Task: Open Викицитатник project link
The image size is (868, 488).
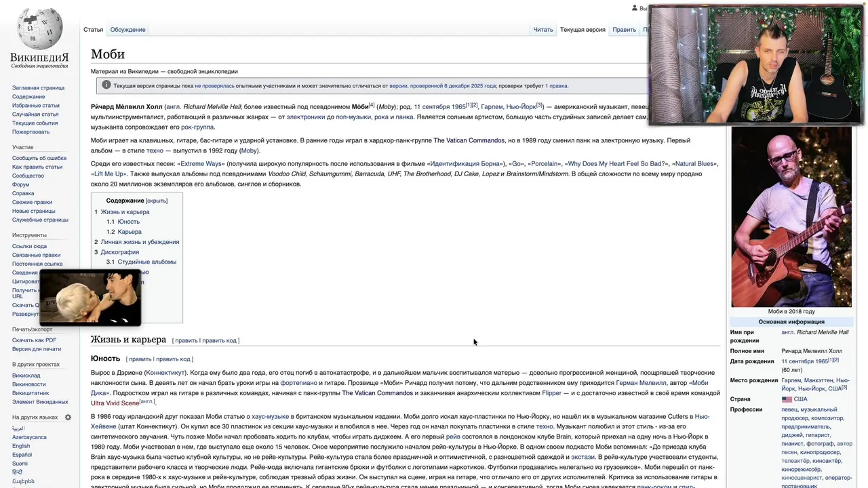Action: pos(31,394)
